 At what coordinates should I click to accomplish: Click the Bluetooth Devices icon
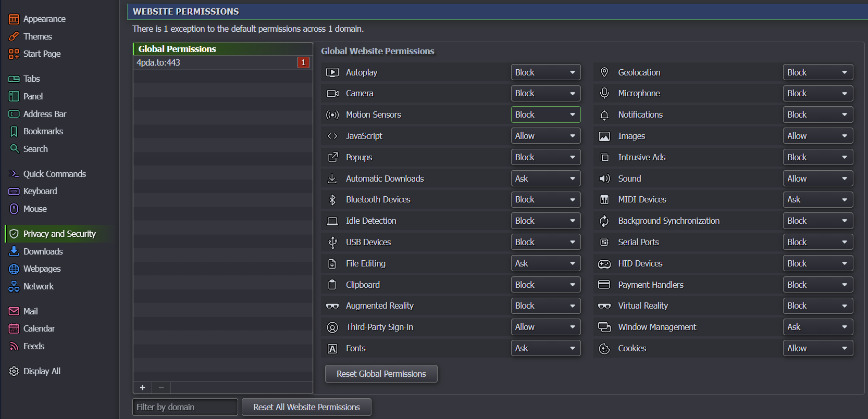[332, 200]
